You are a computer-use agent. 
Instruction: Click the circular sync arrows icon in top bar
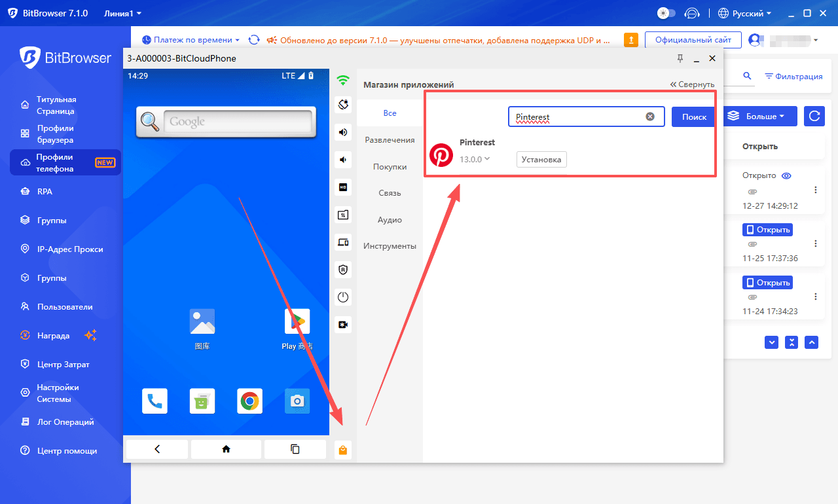tap(254, 40)
